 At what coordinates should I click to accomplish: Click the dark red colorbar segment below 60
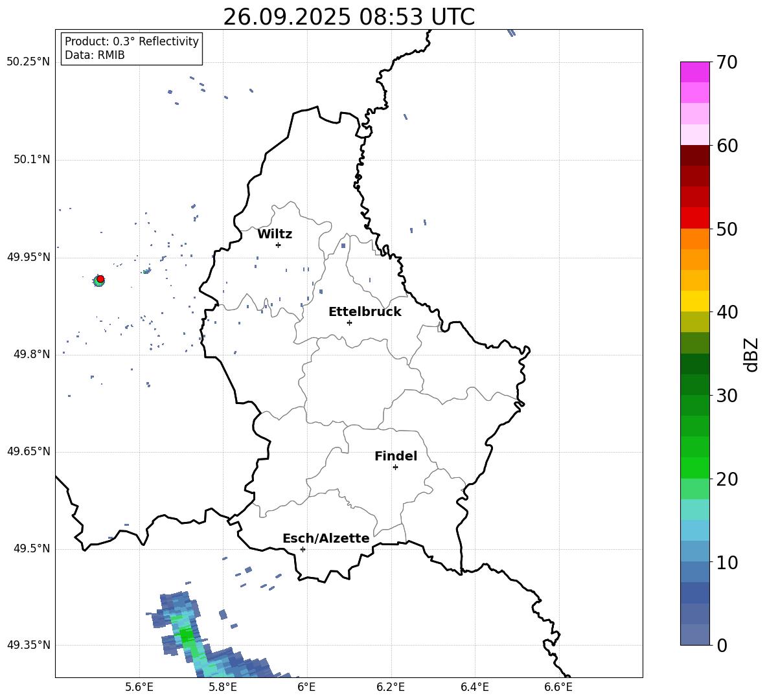pos(694,155)
